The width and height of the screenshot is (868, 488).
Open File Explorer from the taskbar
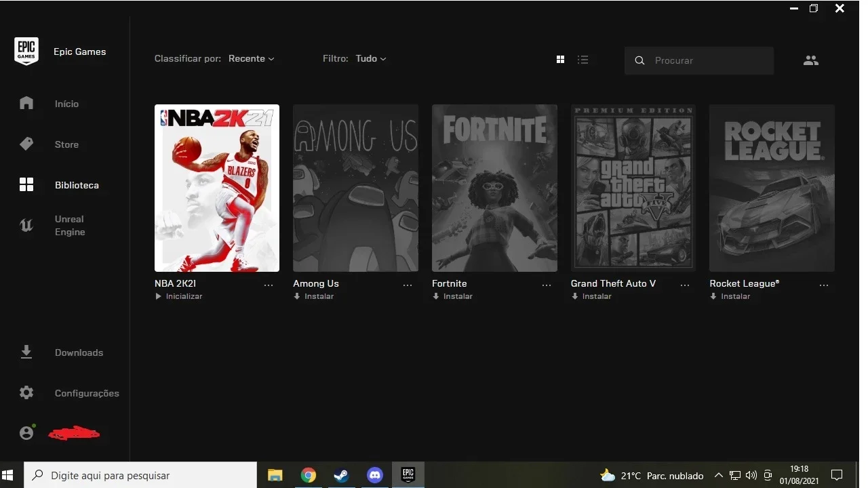(275, 475)
